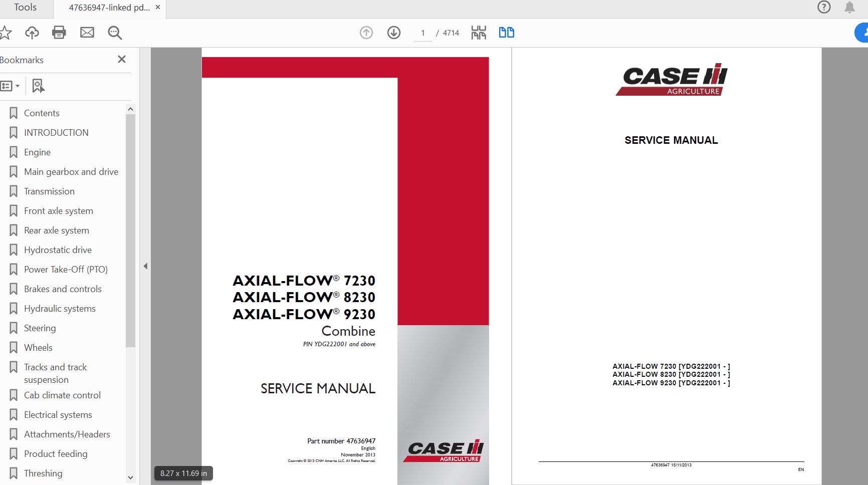This screenshot has height=485, width=868.
Task: Click bookmark icon beside Product feeding
Action: (x=14, y=454)
